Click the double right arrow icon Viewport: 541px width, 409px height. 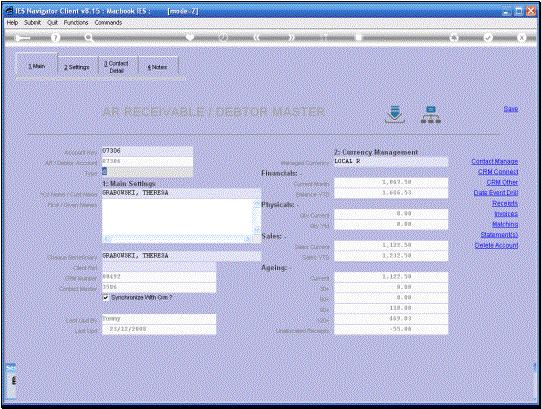click(x=292, y=38)
